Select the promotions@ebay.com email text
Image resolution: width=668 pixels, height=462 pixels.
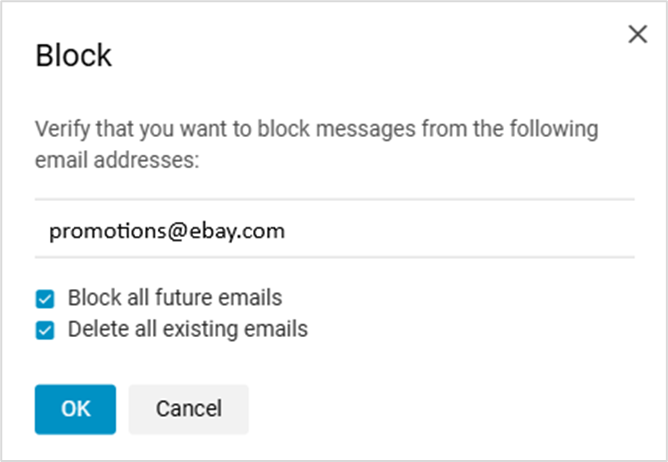tap(167, 230)
